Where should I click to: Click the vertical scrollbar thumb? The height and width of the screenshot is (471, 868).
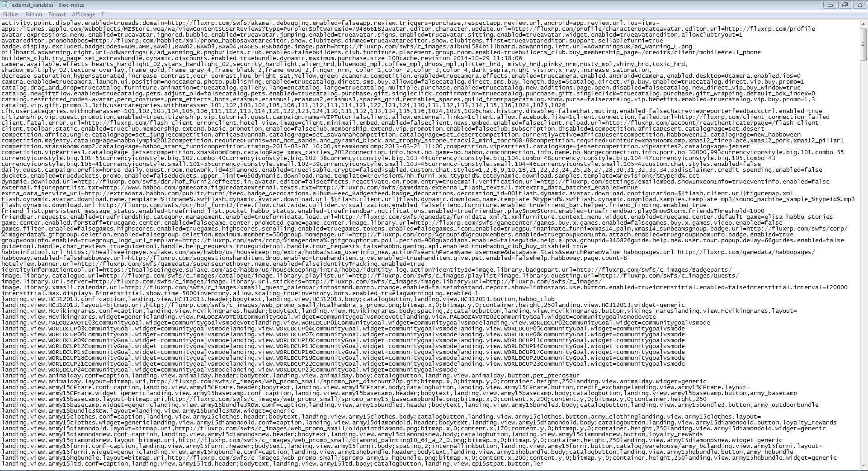click(863, 44)
